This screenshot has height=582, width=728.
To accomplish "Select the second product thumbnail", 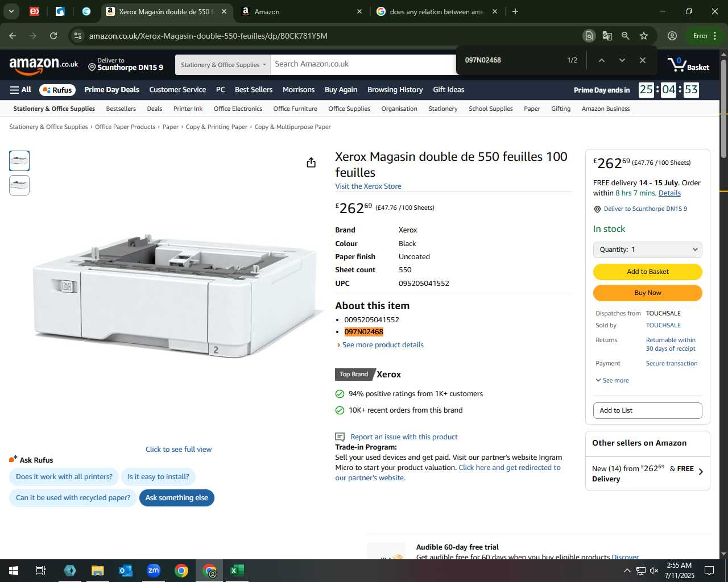I will [19, 185].
